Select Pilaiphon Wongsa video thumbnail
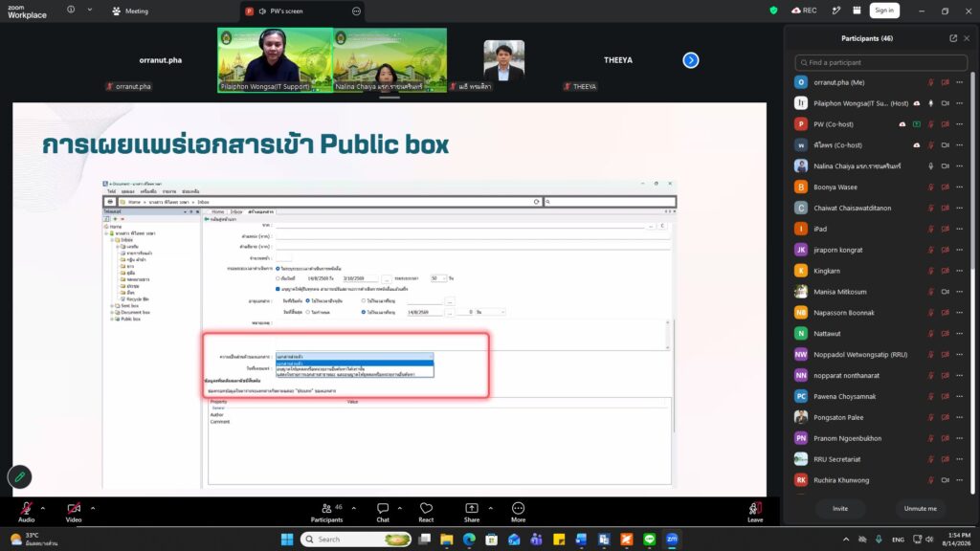This screenshot has width=980, height=551. tap(275, 60)
